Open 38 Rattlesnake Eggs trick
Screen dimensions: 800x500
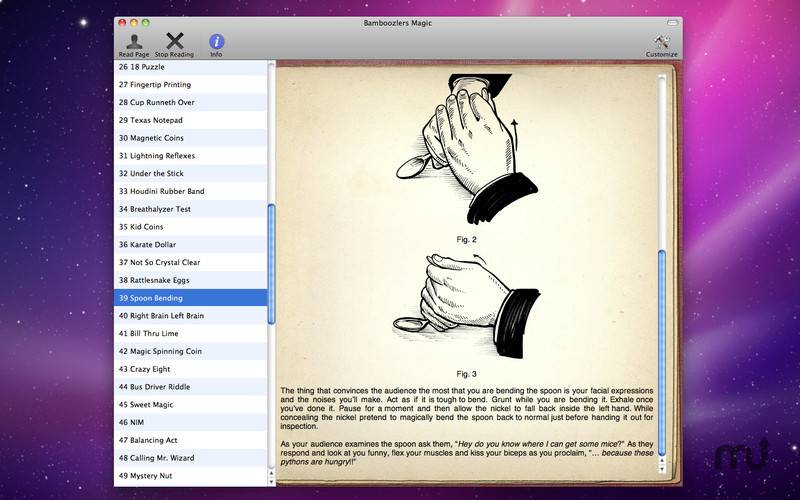tap(190, 280)
